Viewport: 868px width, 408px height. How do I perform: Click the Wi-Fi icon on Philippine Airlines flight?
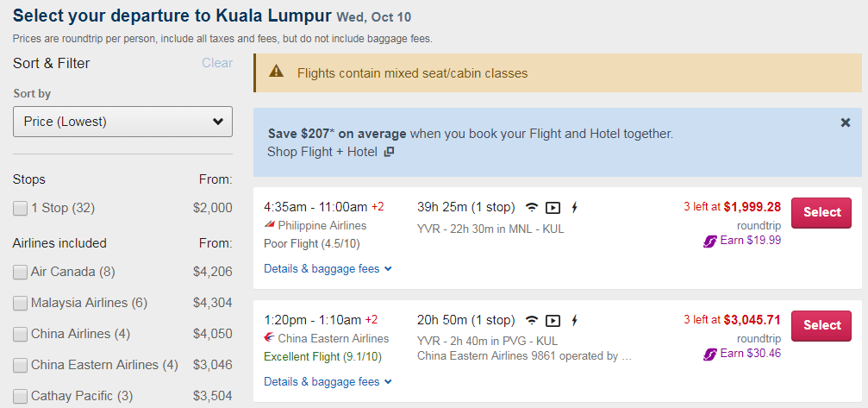click(x=532, y=208)
